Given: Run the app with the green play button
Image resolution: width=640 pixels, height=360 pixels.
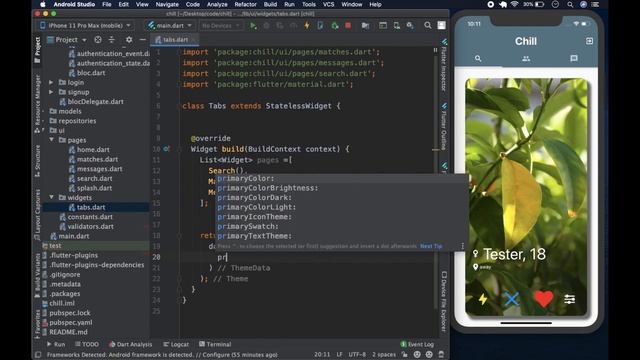Looking at the screenshot, I should pos(253,25).
